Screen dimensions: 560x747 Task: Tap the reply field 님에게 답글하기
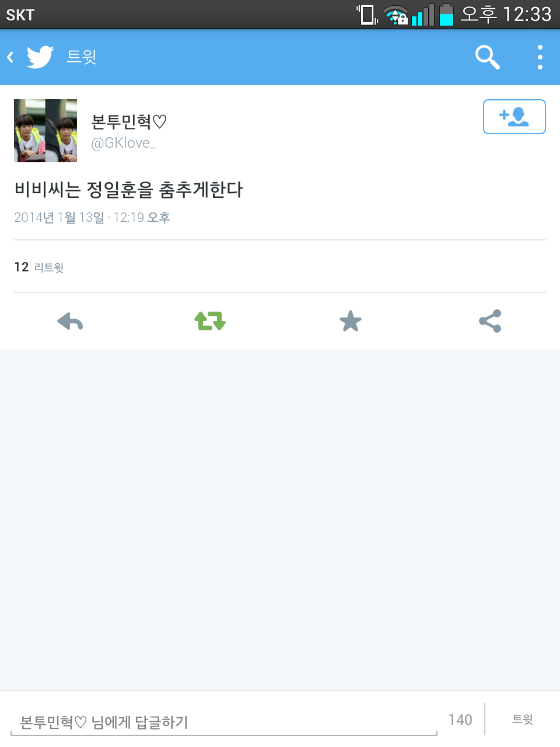click(224, 722)
